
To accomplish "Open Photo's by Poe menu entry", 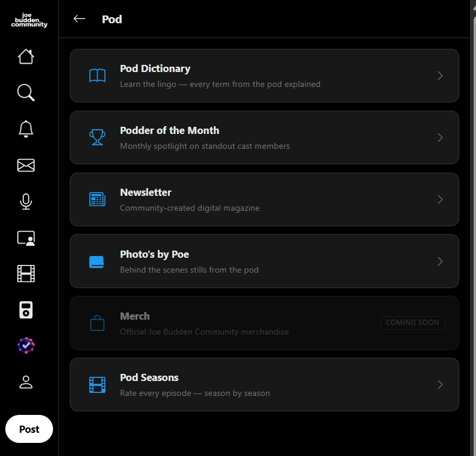I will click(x=264, y=261).
